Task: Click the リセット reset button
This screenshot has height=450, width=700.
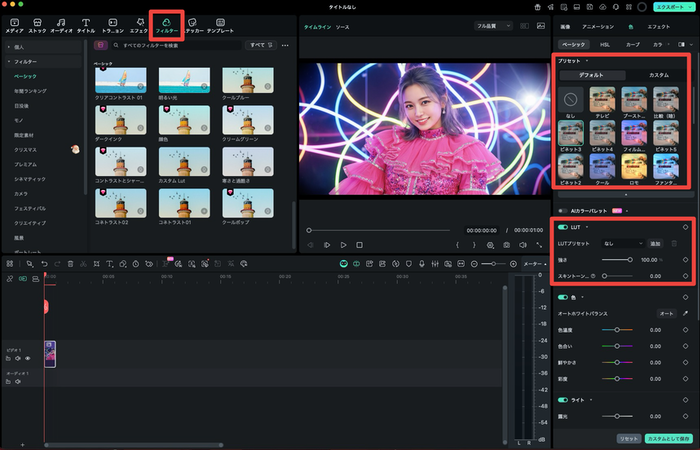Action: (x=627, y=438)
